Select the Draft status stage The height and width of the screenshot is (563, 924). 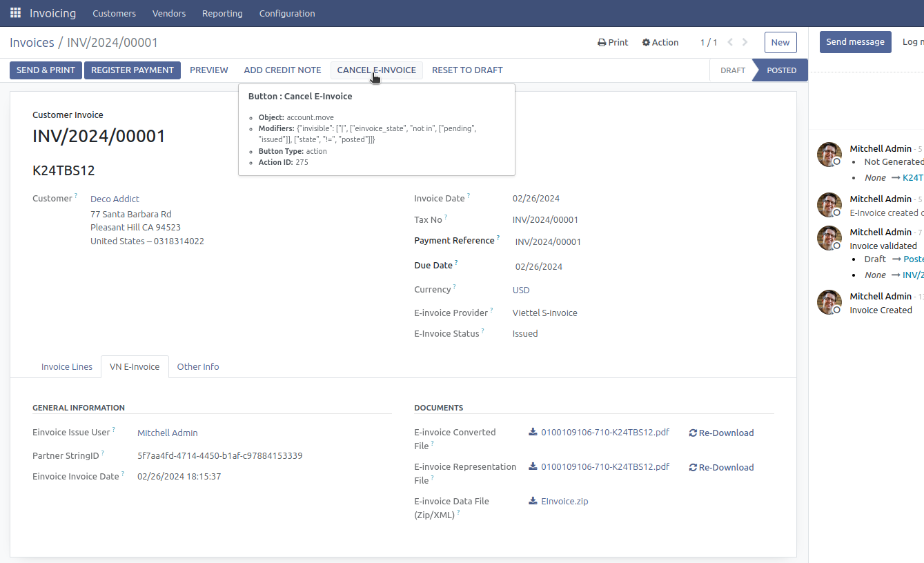pos(732,70)
